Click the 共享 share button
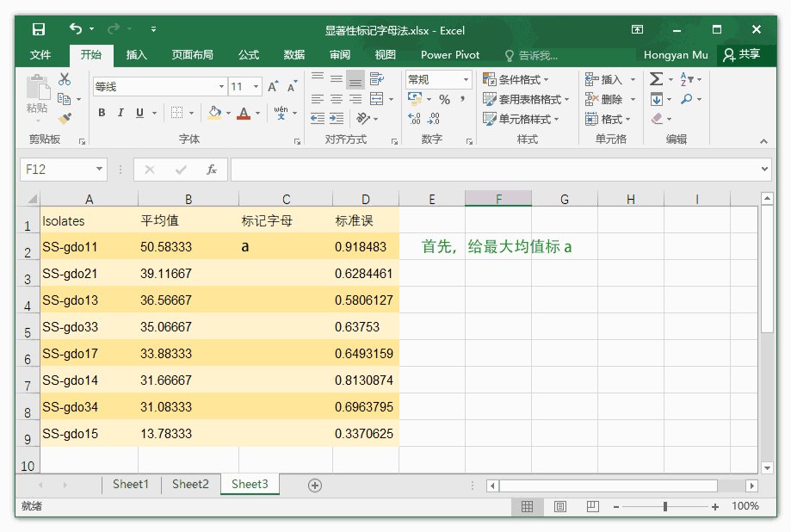 click(x=741, y=55)
